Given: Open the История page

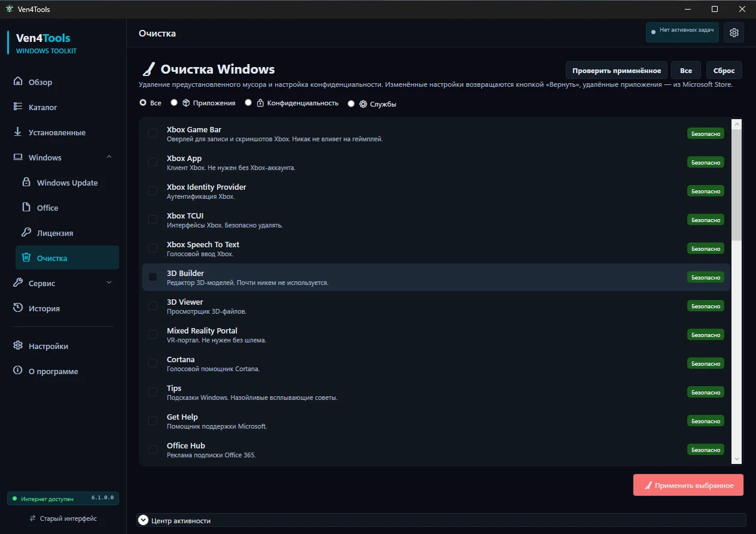Looking at the screenshot, I should tap(63, 308).
